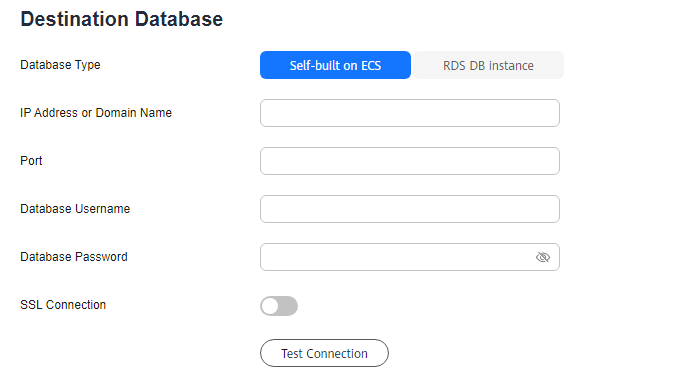Select the Database Username text field

click(x=410, y=209)
